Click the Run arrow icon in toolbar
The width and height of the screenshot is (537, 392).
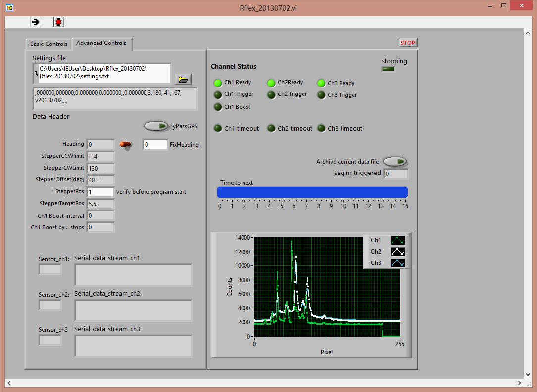point(36,22)
